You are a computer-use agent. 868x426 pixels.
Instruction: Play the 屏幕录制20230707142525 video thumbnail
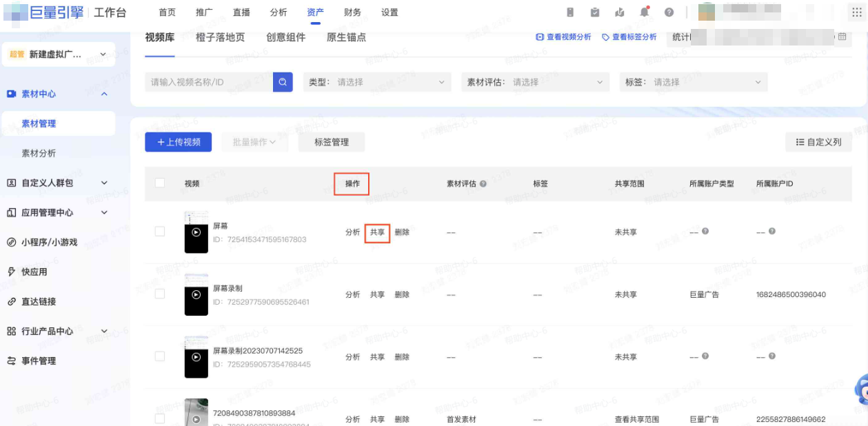click(x=196, y=357)
